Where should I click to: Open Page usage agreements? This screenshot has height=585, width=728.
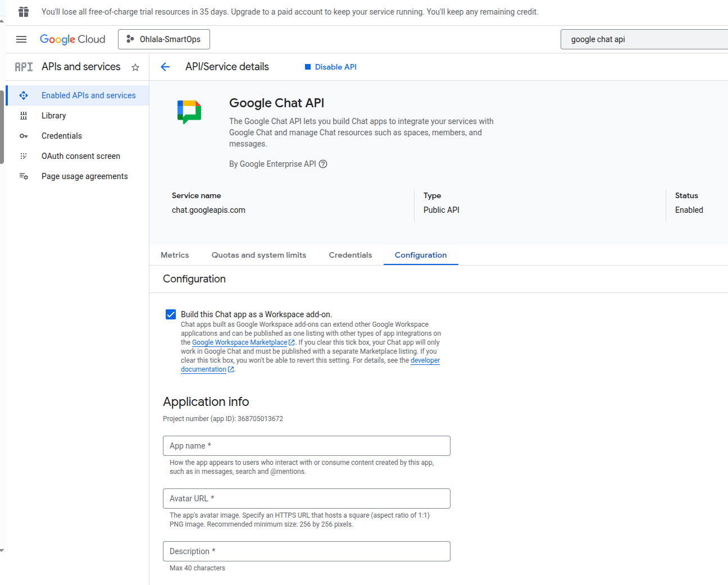click(84, 176)
